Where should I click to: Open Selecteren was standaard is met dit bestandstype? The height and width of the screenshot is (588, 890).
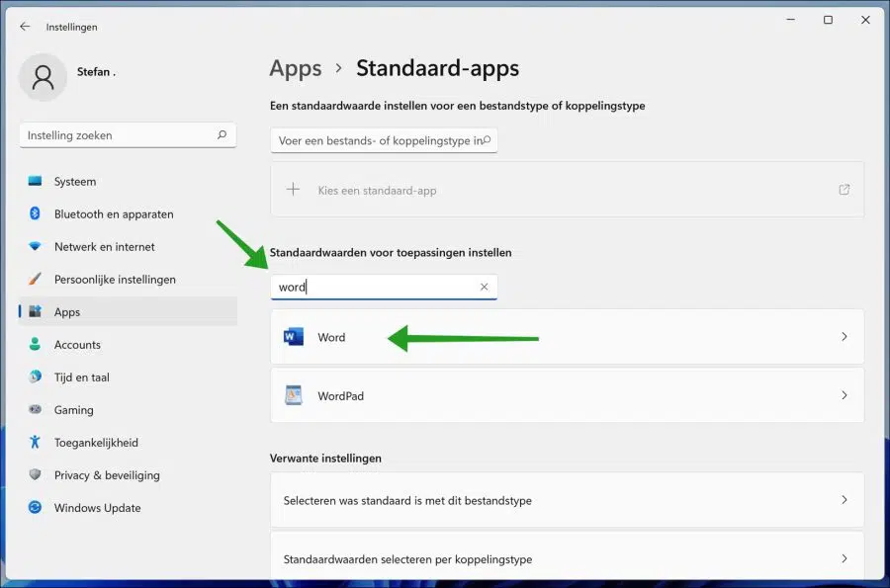click(567, 500)
